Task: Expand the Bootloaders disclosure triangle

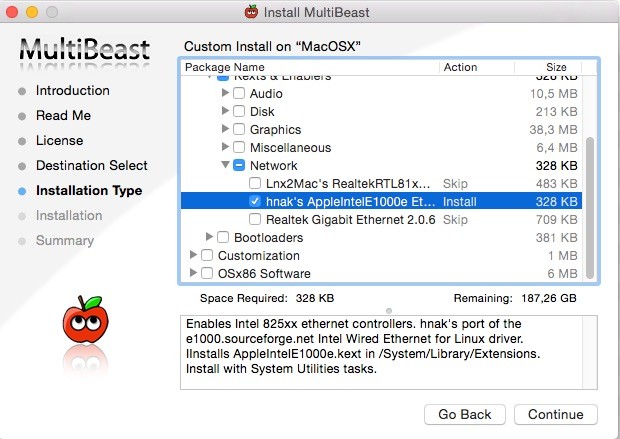Action: pyautogui.click(x=209, y=237)
